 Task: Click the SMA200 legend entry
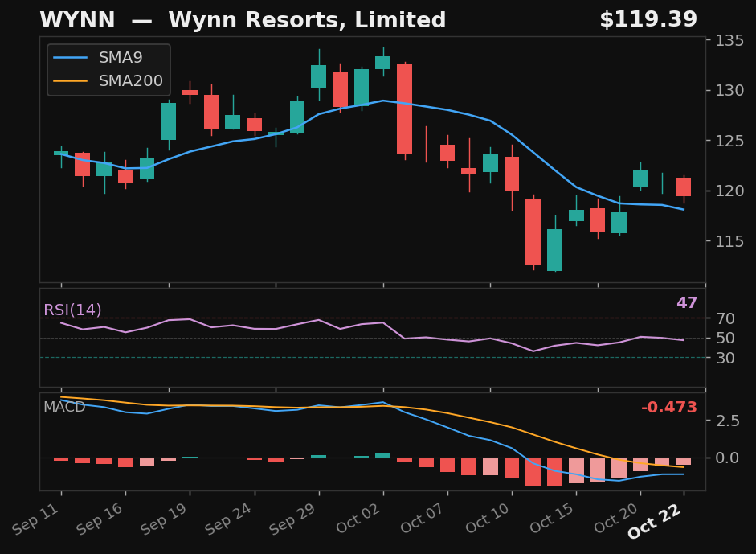[x=108, y=80]
